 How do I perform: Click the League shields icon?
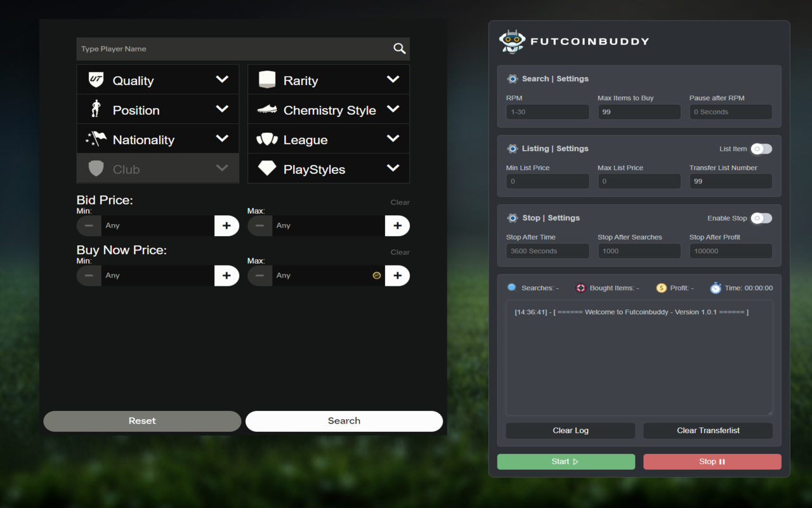[267, 139]
